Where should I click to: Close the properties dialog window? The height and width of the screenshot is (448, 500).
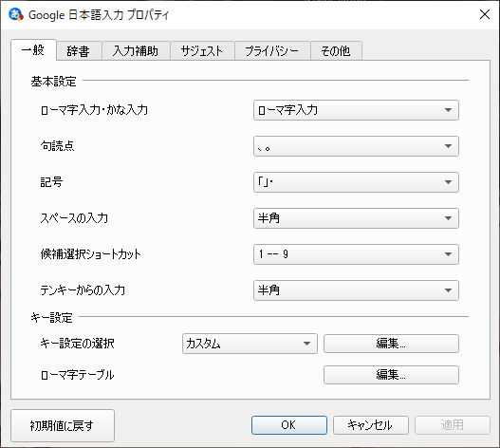485,14
